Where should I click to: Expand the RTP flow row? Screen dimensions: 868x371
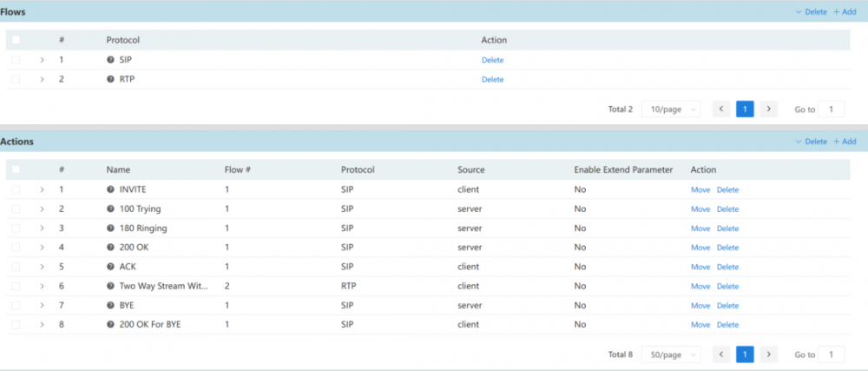(42, 79)
